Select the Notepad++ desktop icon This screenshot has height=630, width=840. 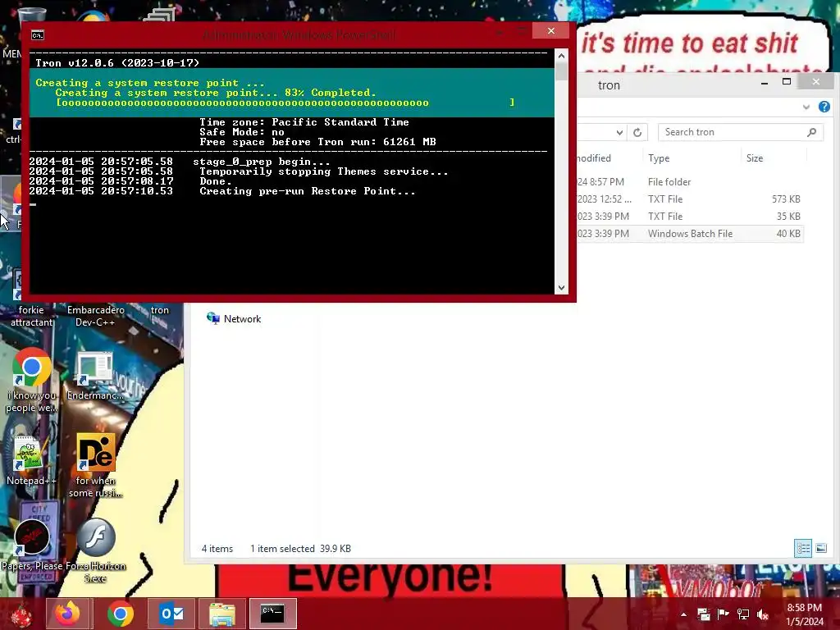(31, 461)
